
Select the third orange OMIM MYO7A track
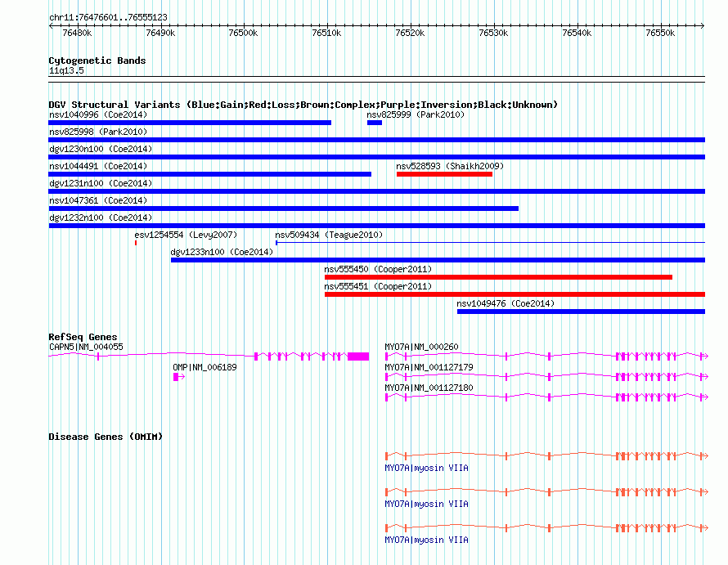pyautogui.click(x=546, y=528)
